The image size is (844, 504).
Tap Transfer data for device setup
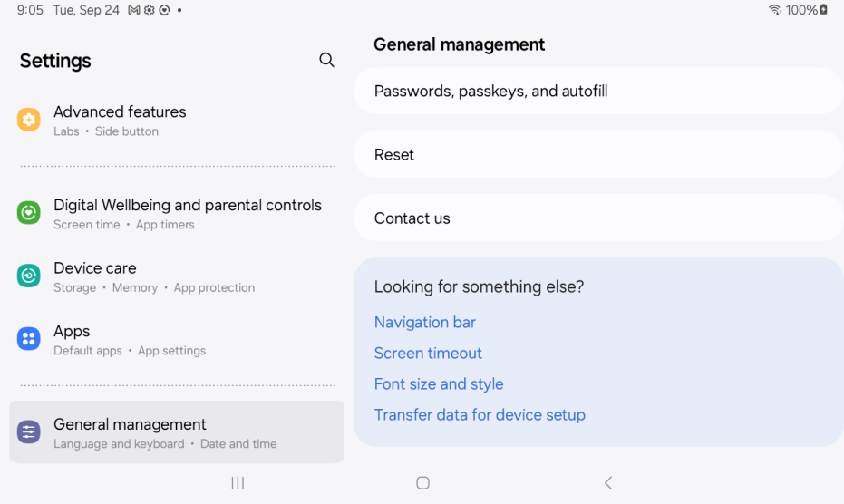[x=480, y=414]
